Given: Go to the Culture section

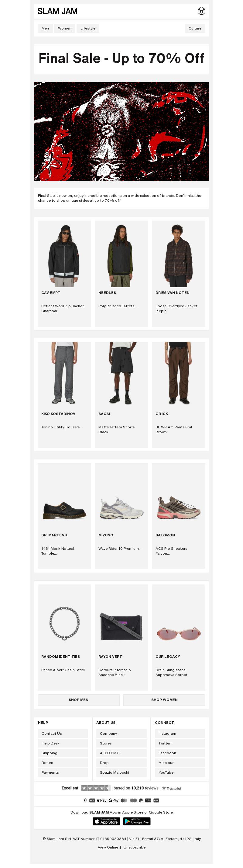Looking at the screenshot, I should pos(195,28).
